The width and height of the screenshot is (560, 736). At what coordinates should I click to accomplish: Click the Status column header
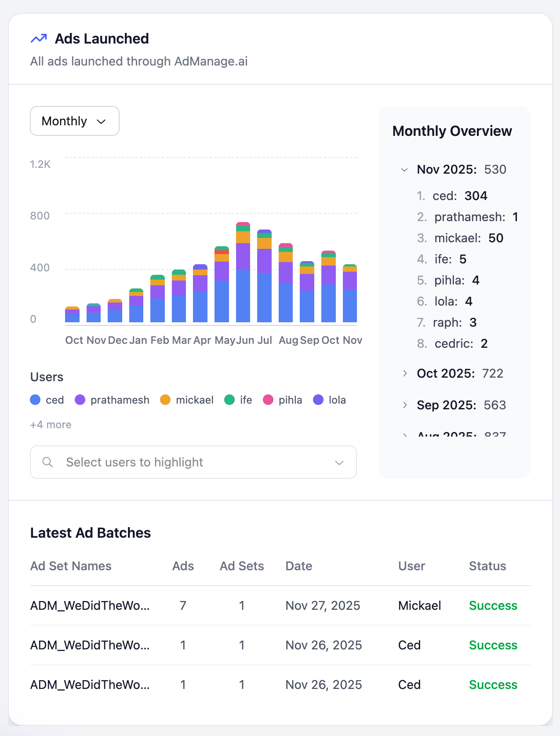pos(487,566)
